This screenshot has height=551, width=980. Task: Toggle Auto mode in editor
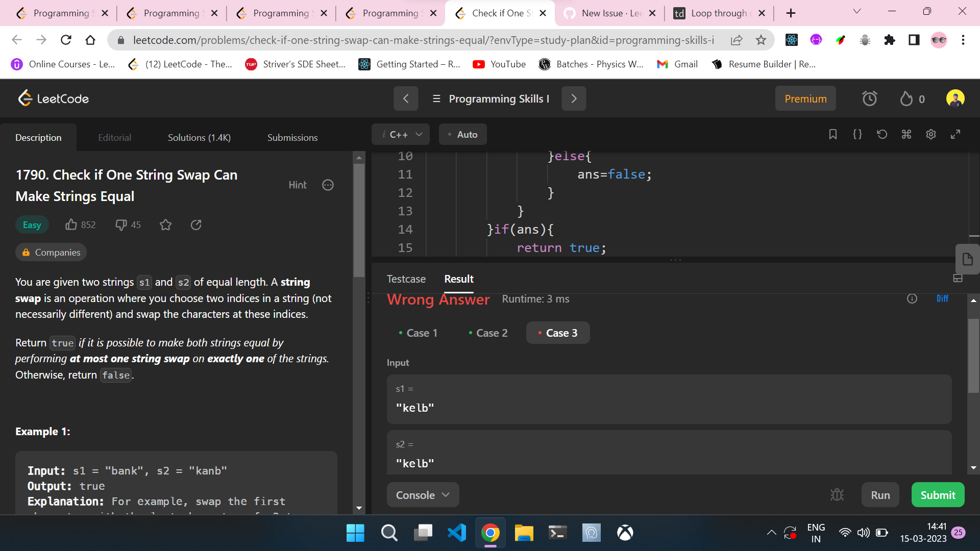(x=462, y=135)
